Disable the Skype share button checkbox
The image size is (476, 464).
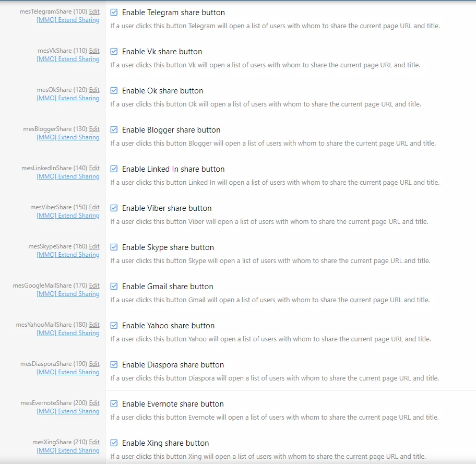[x=114, y=247]
